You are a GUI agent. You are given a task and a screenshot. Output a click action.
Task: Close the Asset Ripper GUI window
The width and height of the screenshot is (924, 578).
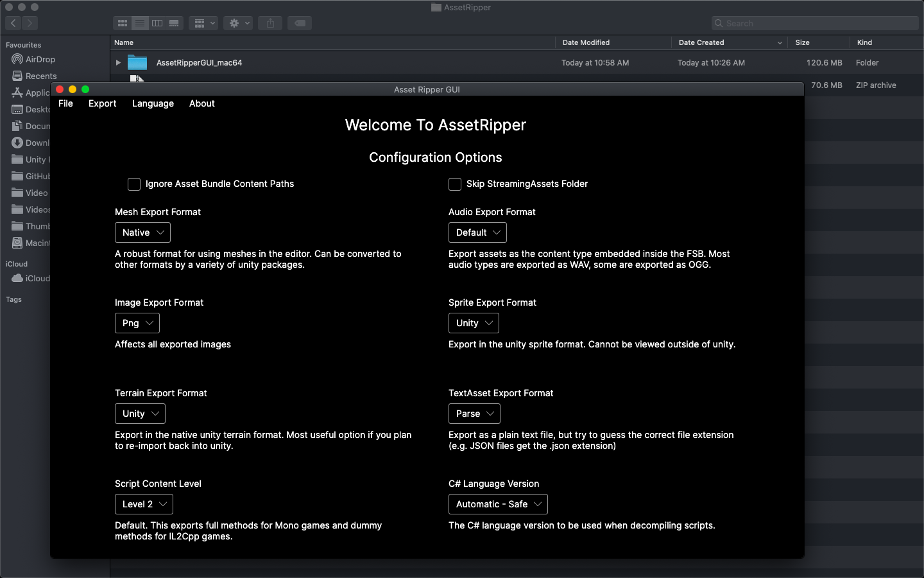(60, 89)
